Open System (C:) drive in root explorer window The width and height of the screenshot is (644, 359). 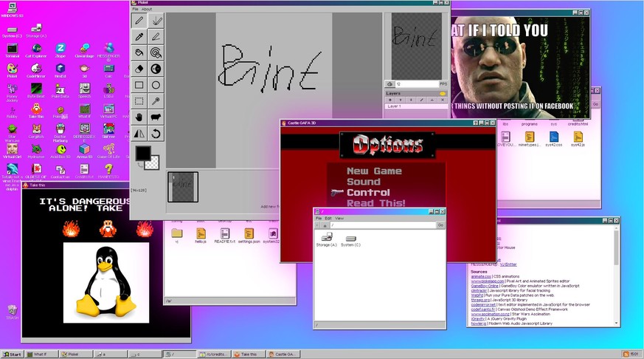tap(350, 241)
